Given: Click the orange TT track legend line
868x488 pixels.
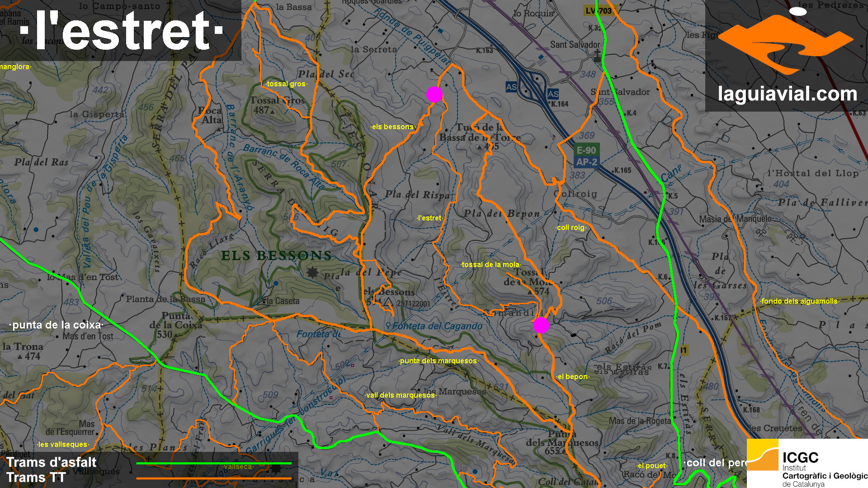Looking at the screenshot, I should [214, 478].
